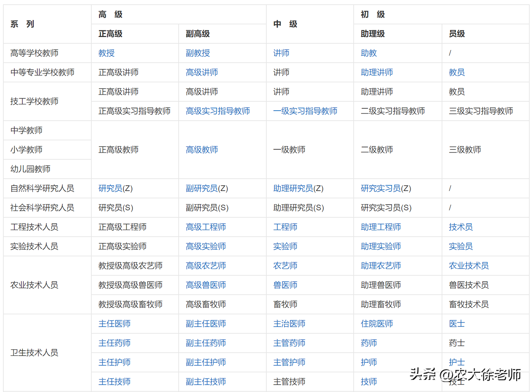The width and height of the screenshot is (532, 392).
Task: Open the 实验员 link
Action: pyautogui.click(x=461, y=246)
